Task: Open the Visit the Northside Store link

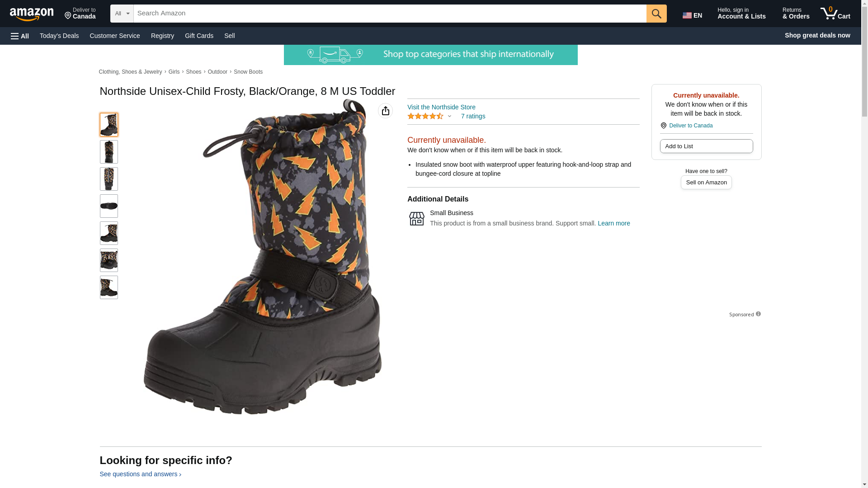Action: click(x=441, y=107)
